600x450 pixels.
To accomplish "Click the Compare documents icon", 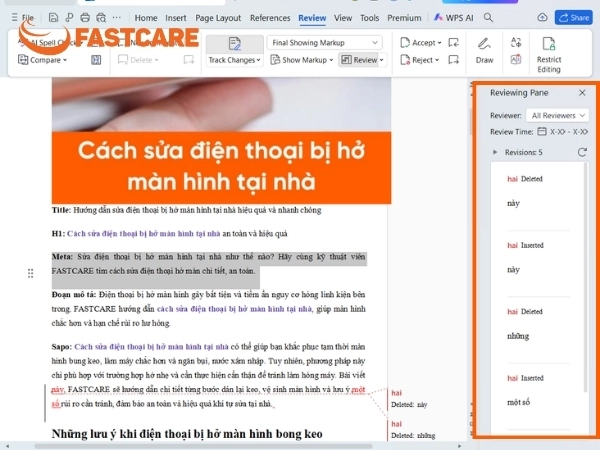I will click(23, 60).
